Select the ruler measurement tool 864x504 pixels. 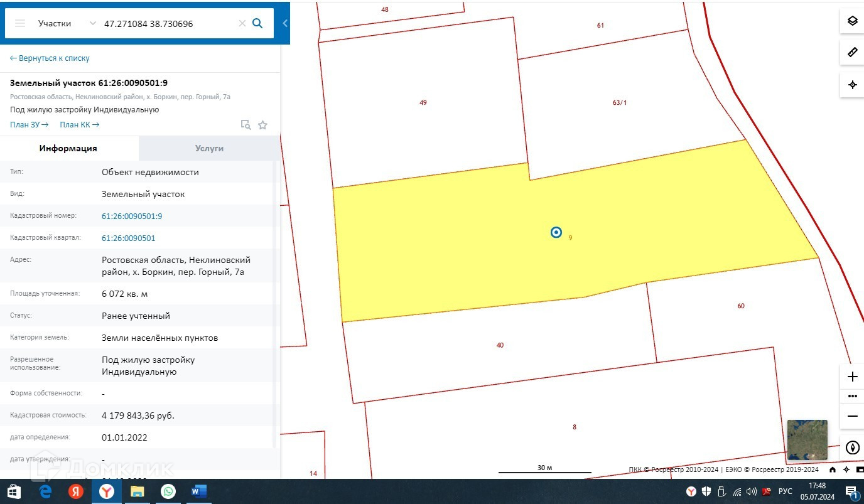852,53
